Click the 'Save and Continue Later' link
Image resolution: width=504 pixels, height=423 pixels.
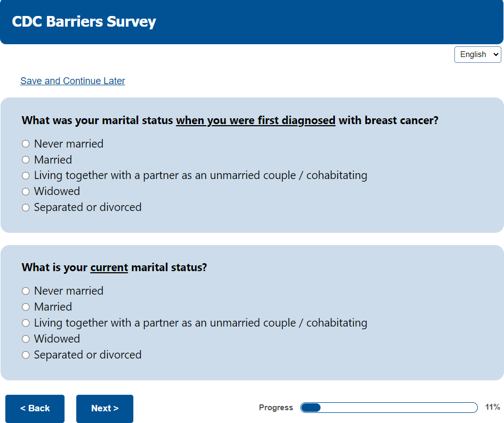click(73, 81)
